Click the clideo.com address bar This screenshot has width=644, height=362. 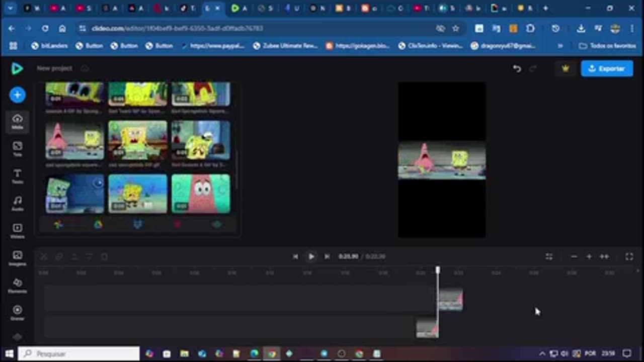[262, 29]
